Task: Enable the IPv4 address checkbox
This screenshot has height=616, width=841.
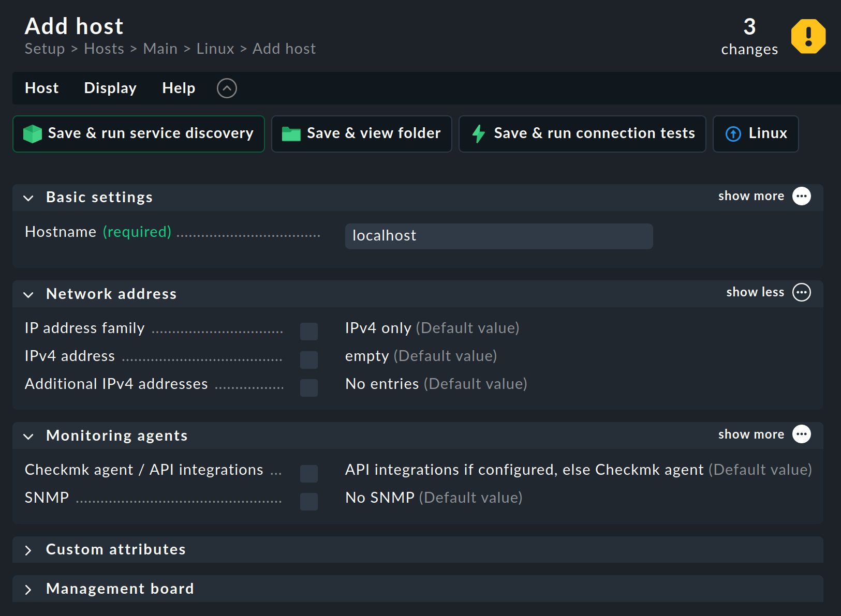Action: click(309, 359)
